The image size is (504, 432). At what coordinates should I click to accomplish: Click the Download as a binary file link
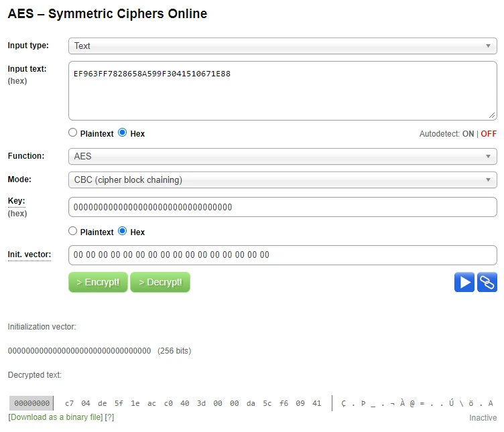(x=56, y=417)
